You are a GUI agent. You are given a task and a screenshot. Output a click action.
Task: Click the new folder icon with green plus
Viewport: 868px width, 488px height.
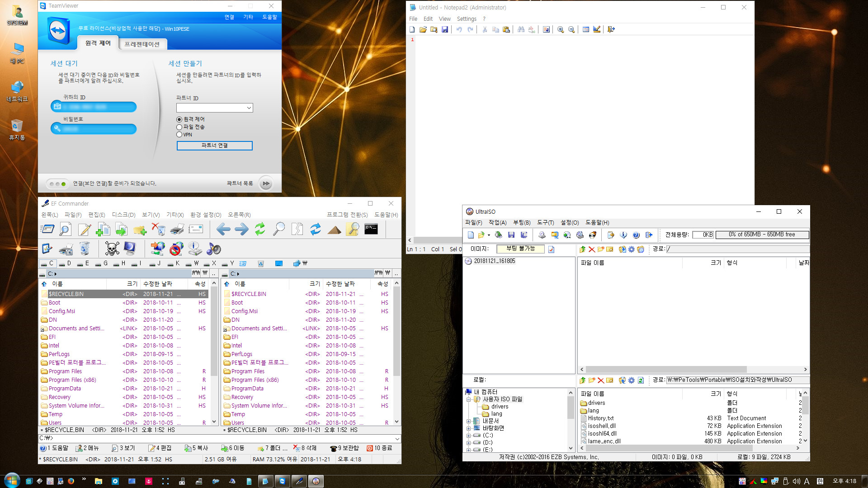click(140, 230)
